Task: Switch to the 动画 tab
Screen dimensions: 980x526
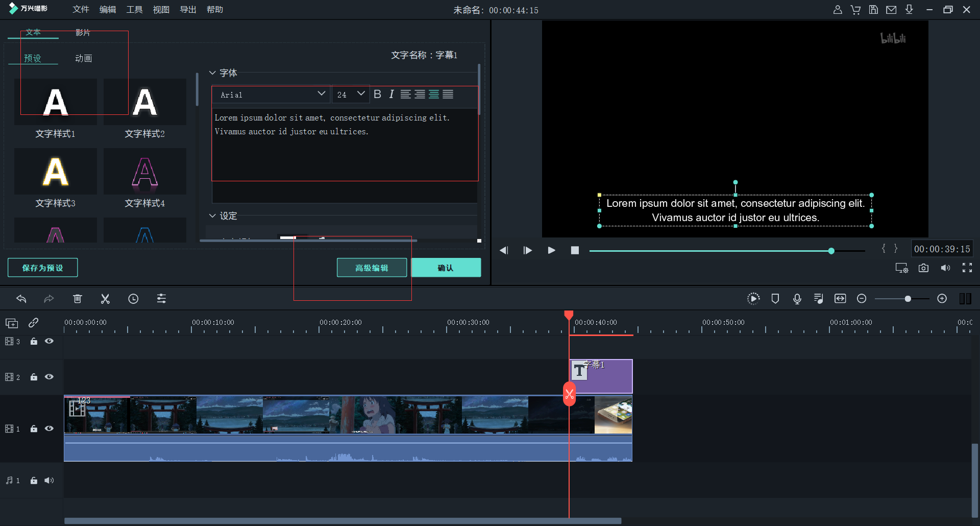Action: pos(84,58)
